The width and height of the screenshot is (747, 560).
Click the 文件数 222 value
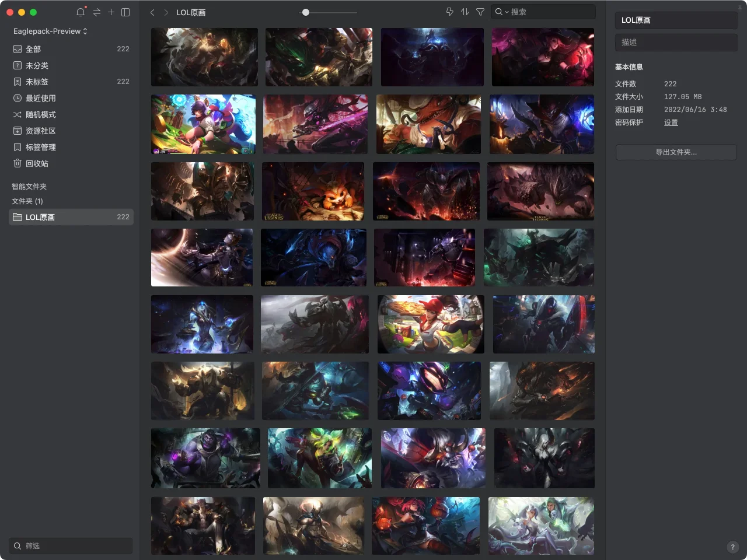(670, 84)
